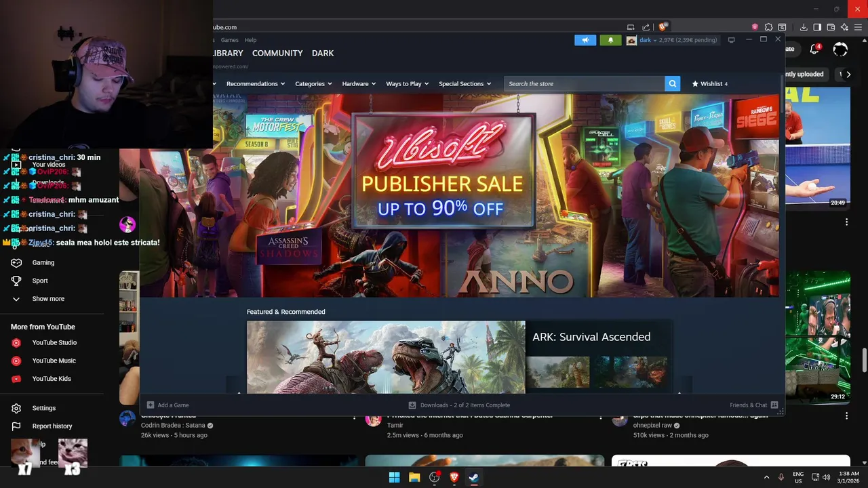Open browser hamburger main menu
868x488 pixels.
tap(859, 27)
